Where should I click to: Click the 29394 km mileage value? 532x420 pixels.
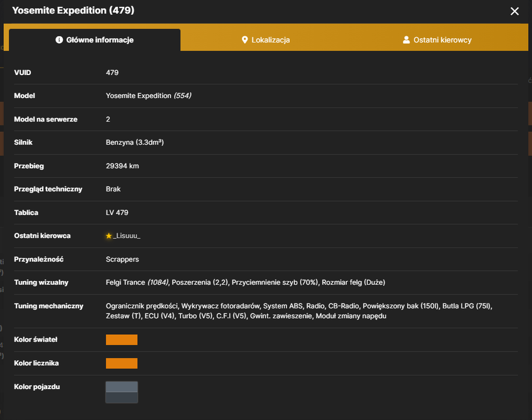pos(122,166)
